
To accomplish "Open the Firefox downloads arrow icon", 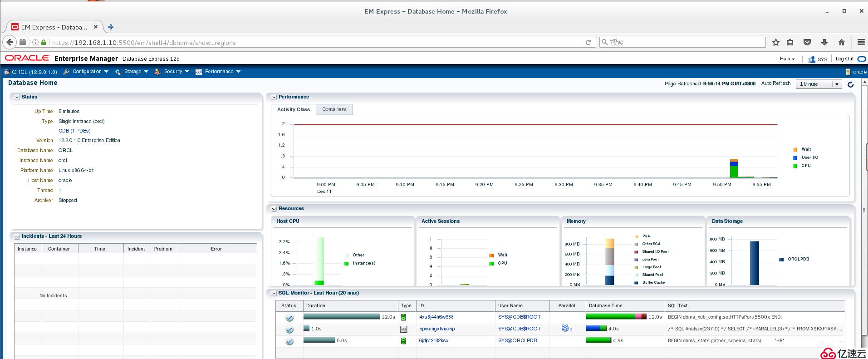I will [824, 42].
